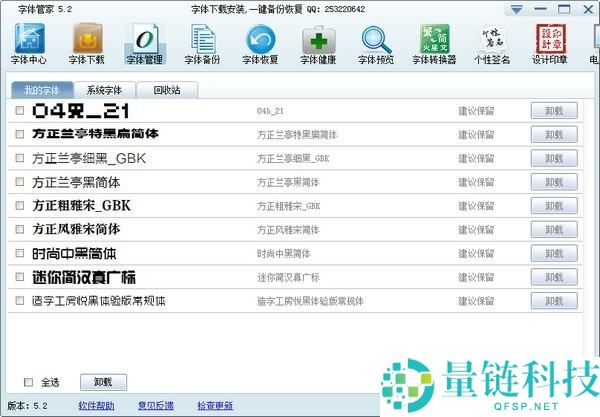Click the 字体恢复 restore icon
The image size is (600, 417).
(x=262, y=44)
